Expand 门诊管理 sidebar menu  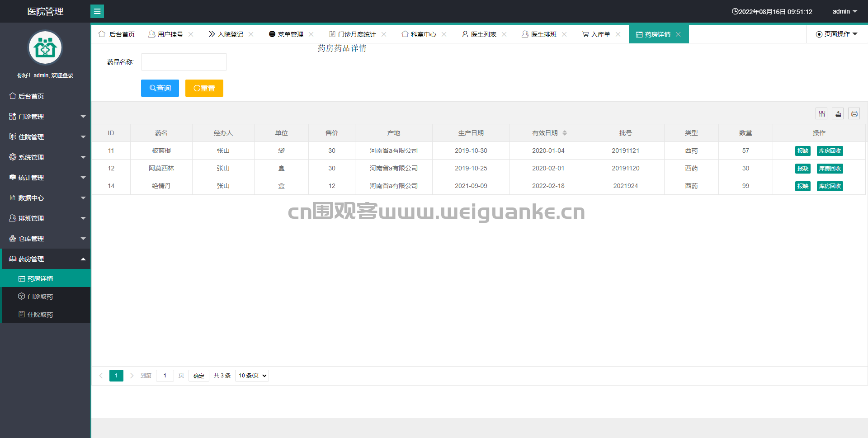[45, 116]
